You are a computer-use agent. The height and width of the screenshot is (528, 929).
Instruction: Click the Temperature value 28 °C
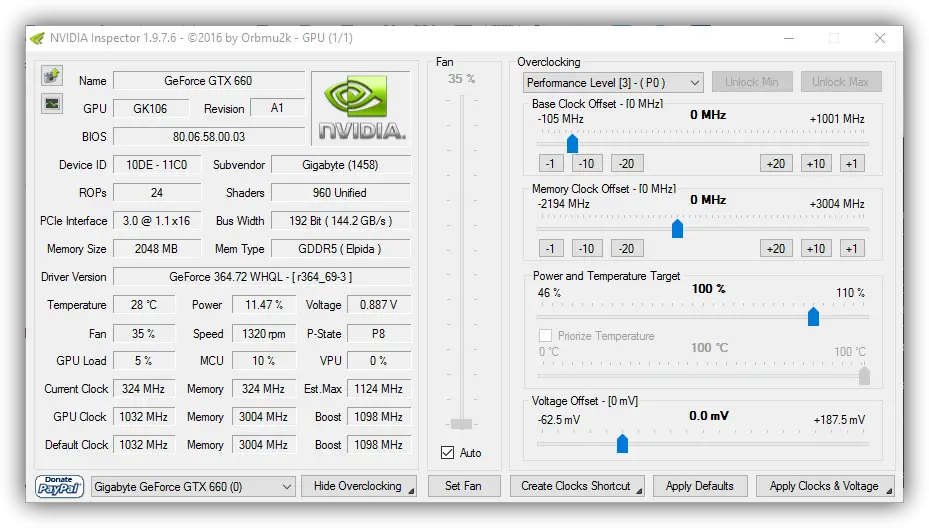[x=144, y=305]
